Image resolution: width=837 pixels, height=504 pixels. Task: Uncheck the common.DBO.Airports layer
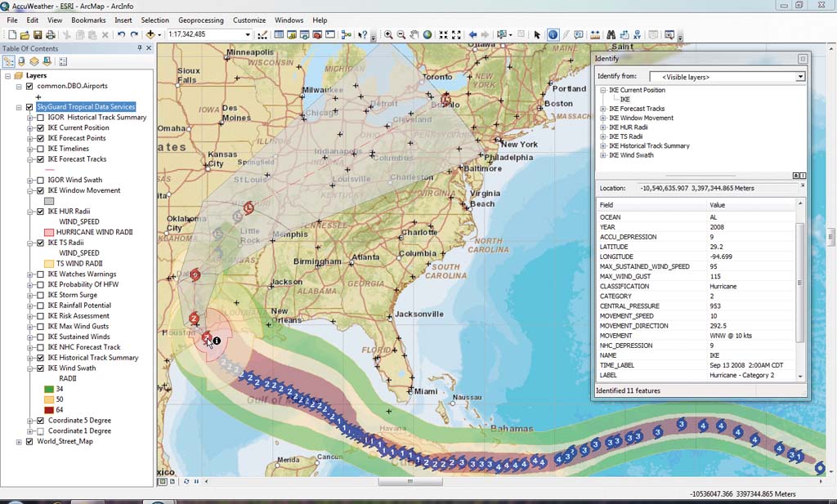point(29,86)
